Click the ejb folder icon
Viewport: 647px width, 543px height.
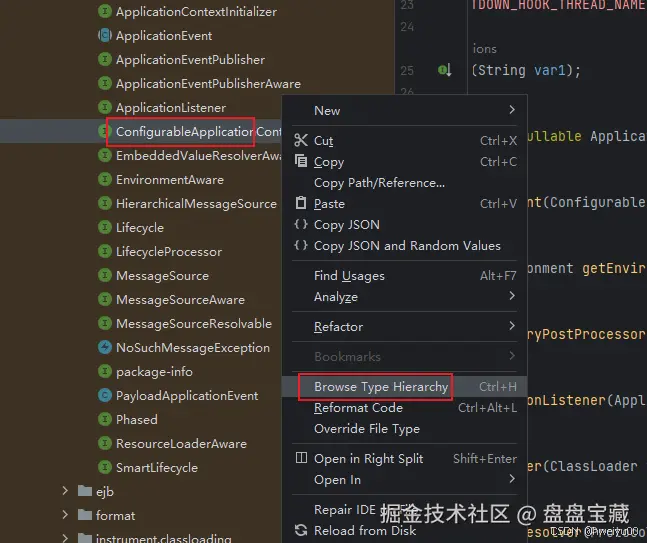point(85,491)
